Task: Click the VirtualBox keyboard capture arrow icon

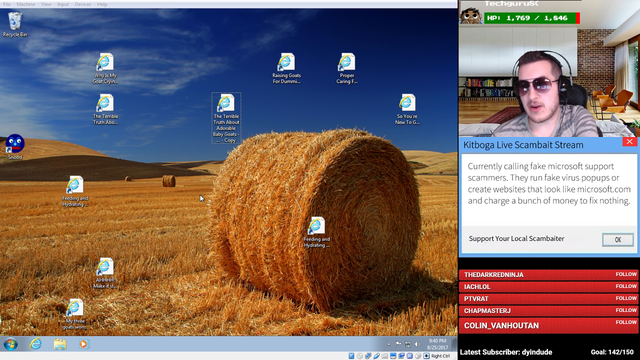Action: [x=427, y=356]
